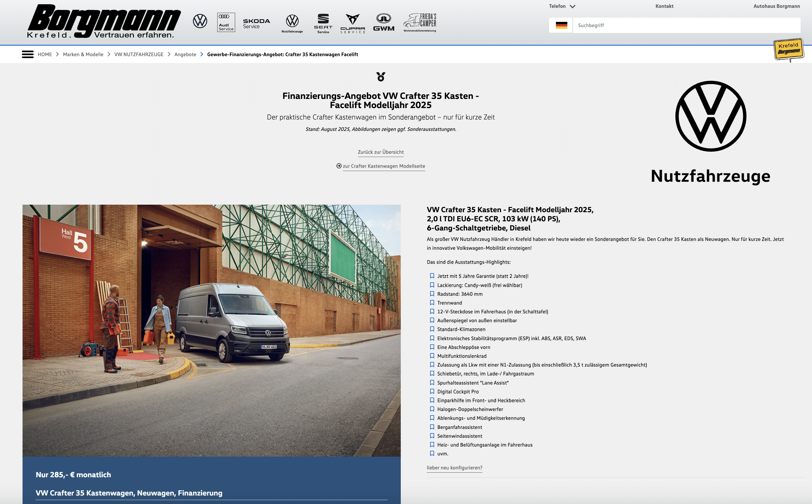
Task: Click bookmark icon beside 5 Jahre Garantie
Action: click(x=432, y=276)
